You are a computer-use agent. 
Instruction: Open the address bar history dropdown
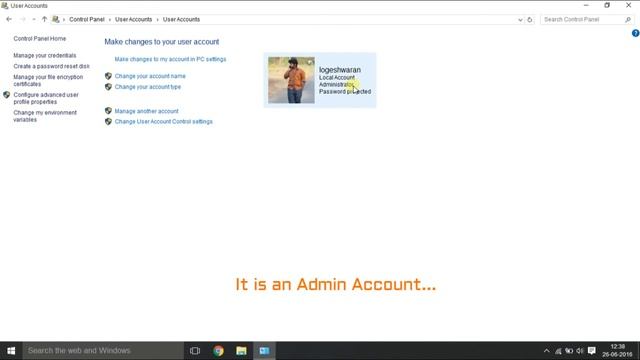pos(520,20)
